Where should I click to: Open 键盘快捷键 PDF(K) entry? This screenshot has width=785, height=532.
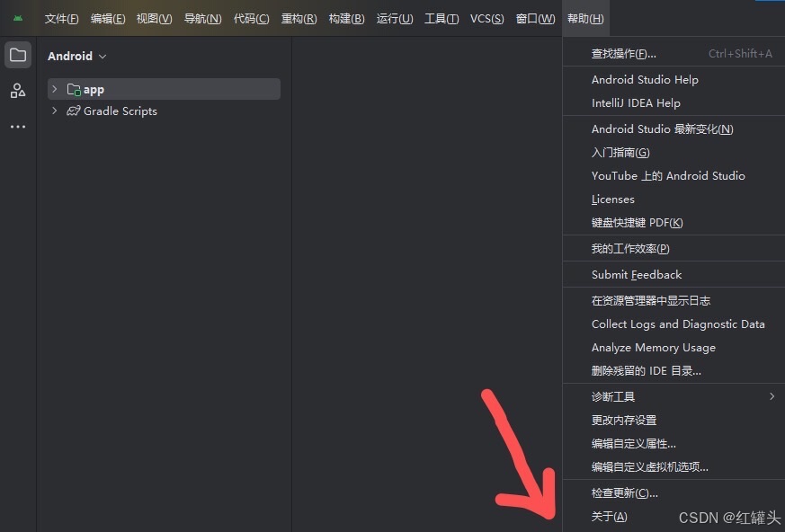pyautogui.click(x=673, y=223)
